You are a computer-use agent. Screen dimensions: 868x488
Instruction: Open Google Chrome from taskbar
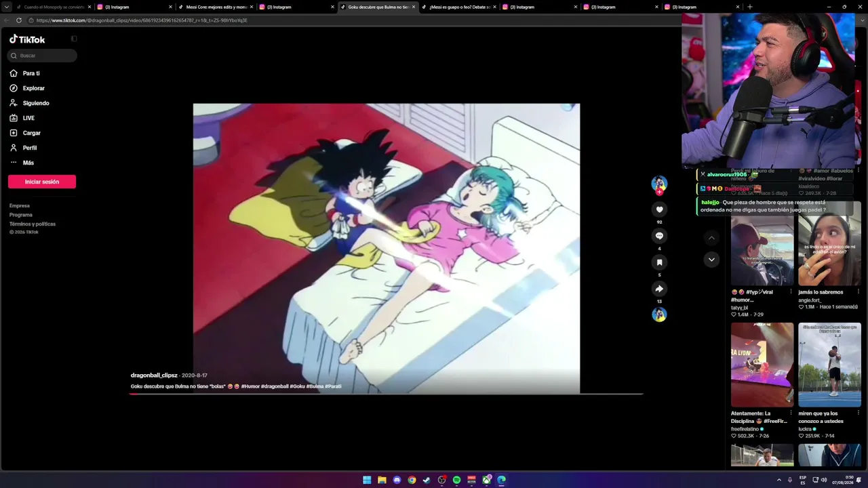pos(412,480)
